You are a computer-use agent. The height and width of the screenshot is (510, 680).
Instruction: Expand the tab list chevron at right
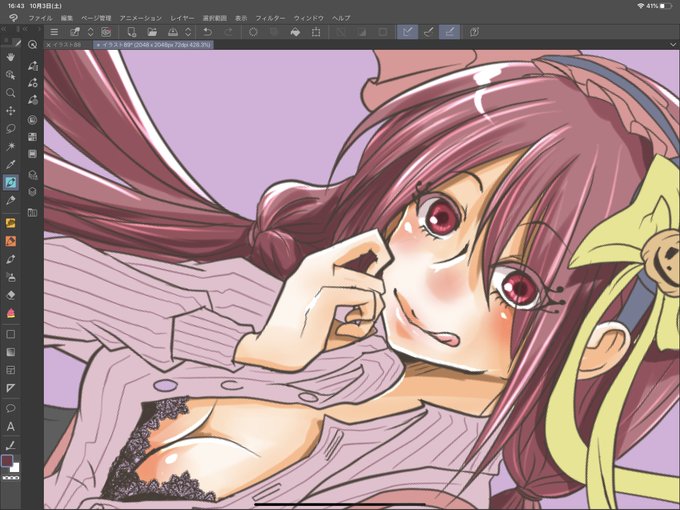(673, 45)
